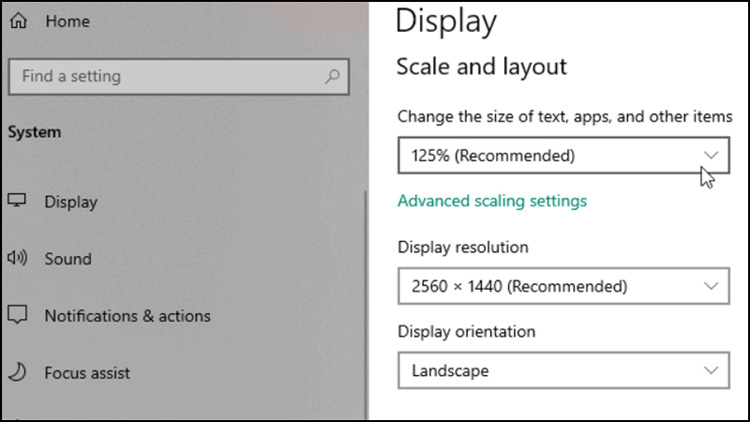Click the Home house icon
This screenshot has height=422, width=750.
click(19, 21)
